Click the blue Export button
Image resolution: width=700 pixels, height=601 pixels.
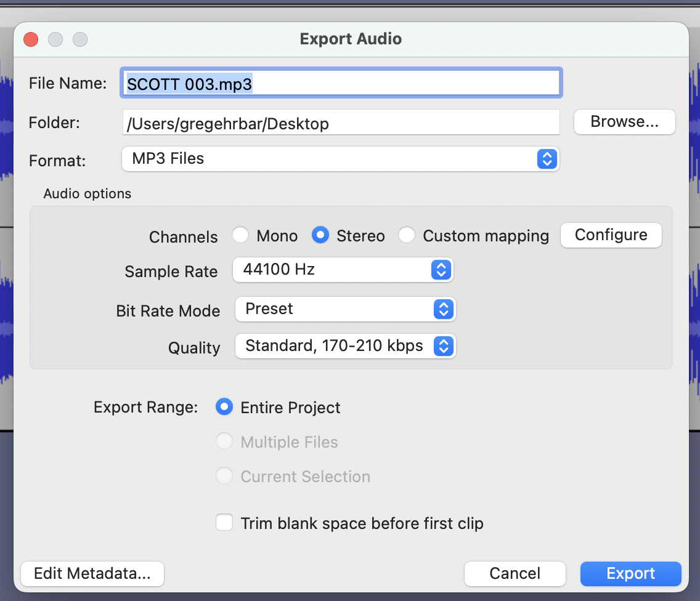[630, 574]
